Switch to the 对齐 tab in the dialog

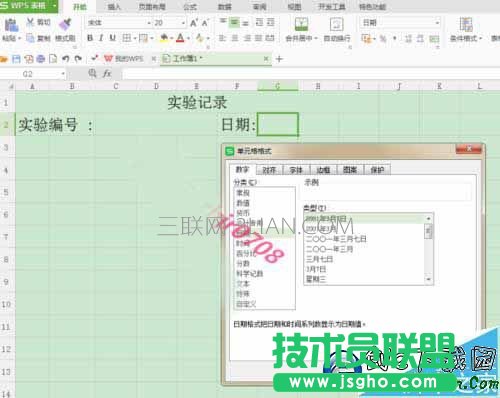click(269, 170)
